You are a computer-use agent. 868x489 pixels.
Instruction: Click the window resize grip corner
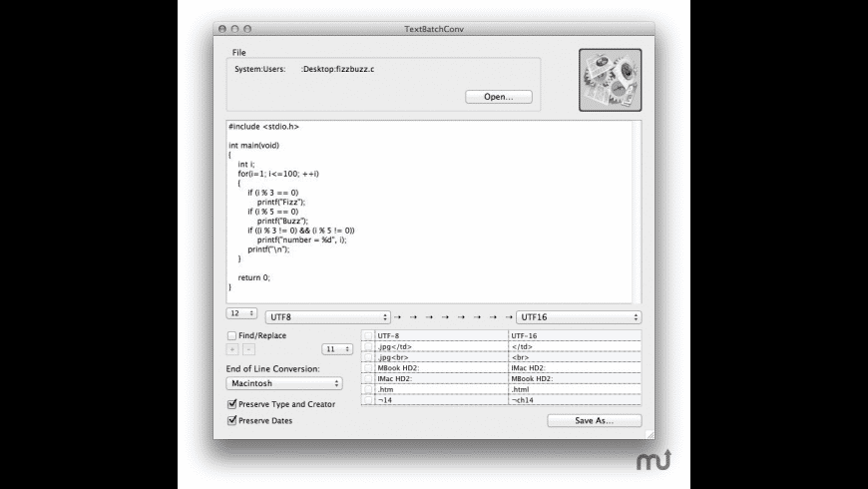tap(650, 435)
